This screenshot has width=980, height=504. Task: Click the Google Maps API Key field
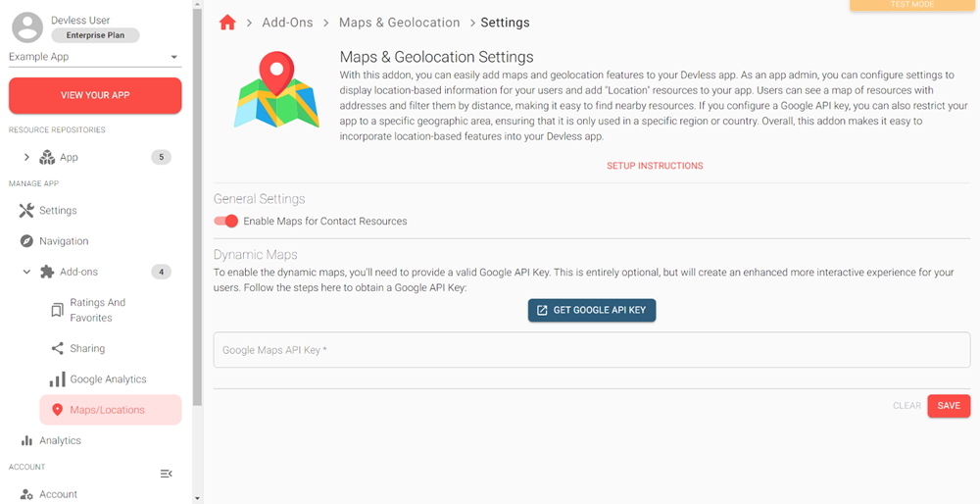coord(591,350)
